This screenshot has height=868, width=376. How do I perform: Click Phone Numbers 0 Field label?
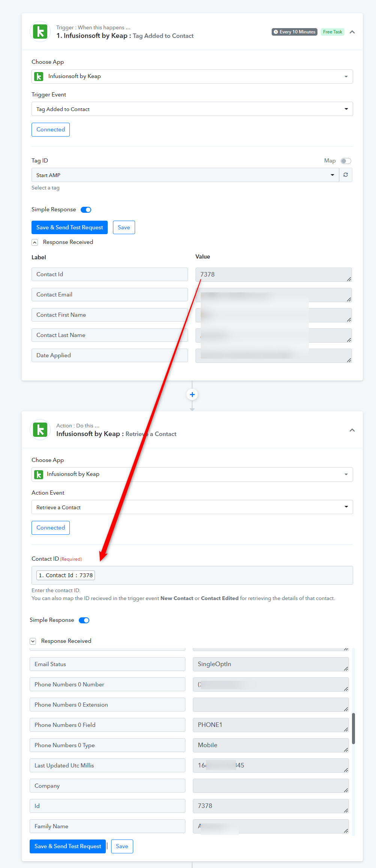[107, 725]
